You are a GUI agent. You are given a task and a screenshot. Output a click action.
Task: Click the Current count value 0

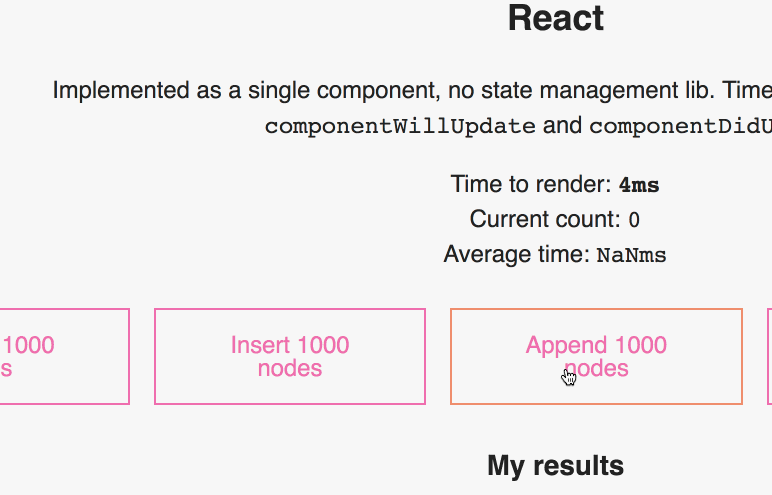tap(634, 220)
